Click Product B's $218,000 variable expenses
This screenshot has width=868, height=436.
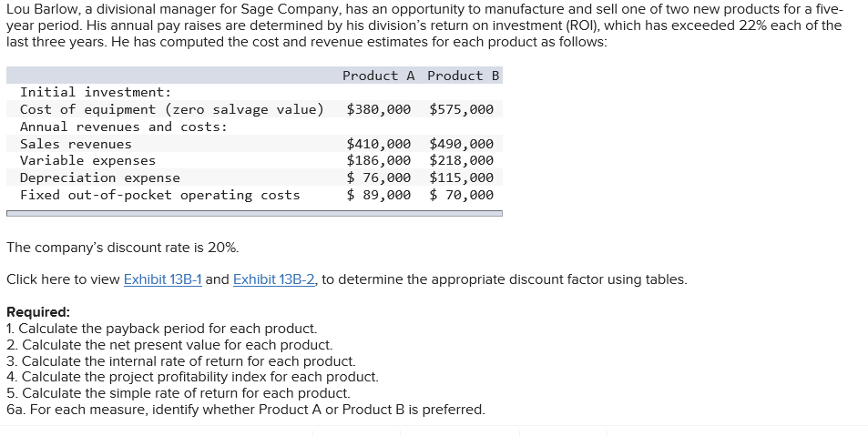pos(461,161)
